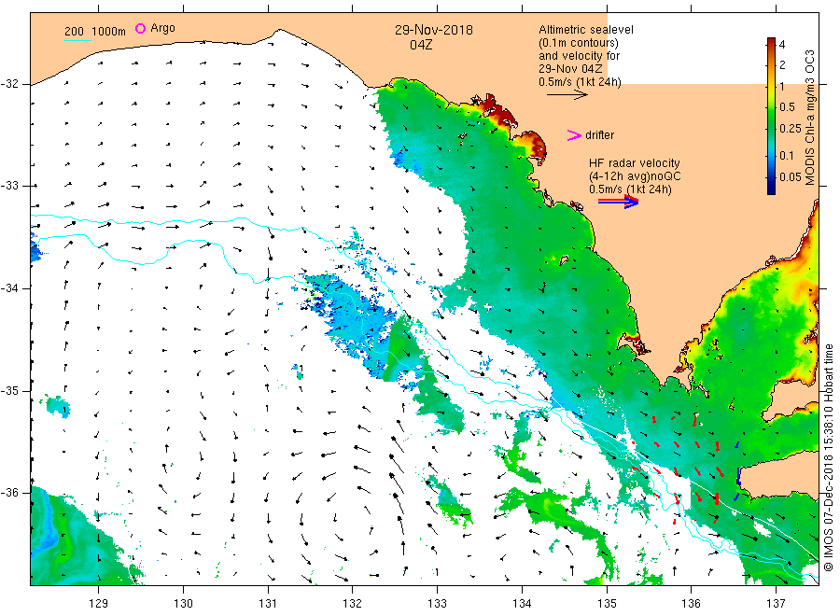The width and height of the screenshot is (840, 616).
Task: Click the 'HF radar velocity' legend heading
Action: (635, 162)
